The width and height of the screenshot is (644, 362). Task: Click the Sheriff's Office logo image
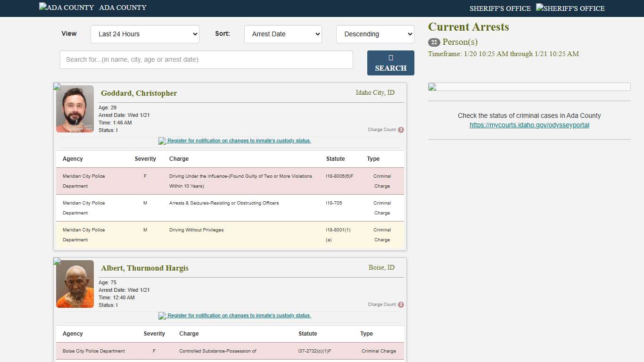pos(570,8)
